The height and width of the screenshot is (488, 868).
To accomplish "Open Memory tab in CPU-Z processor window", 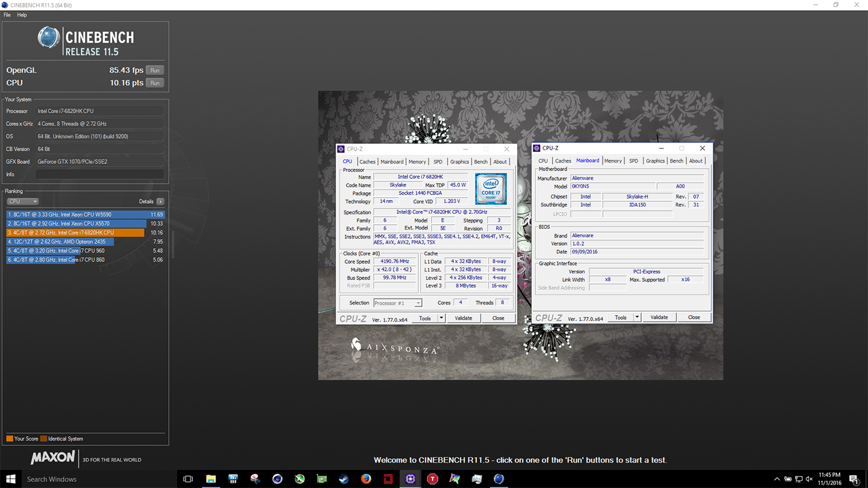I will [417, 161].
